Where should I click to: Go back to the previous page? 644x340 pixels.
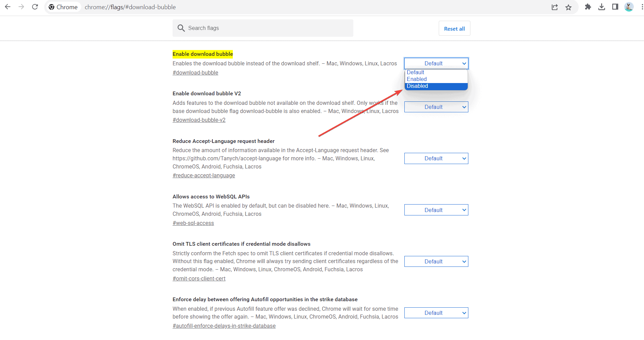[7, 7]
